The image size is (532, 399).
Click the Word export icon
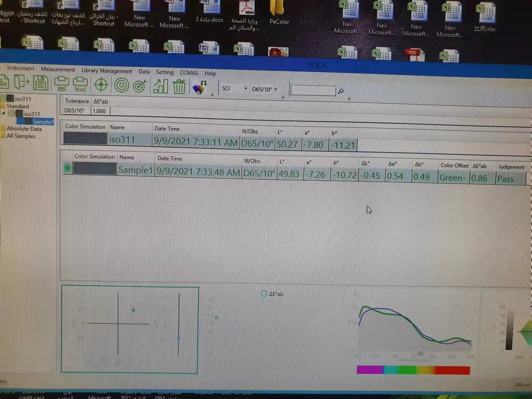tap(80, 84)
